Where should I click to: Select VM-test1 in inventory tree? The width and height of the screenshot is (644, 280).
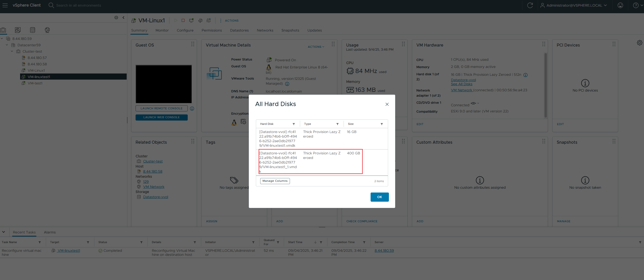point(35,83)
